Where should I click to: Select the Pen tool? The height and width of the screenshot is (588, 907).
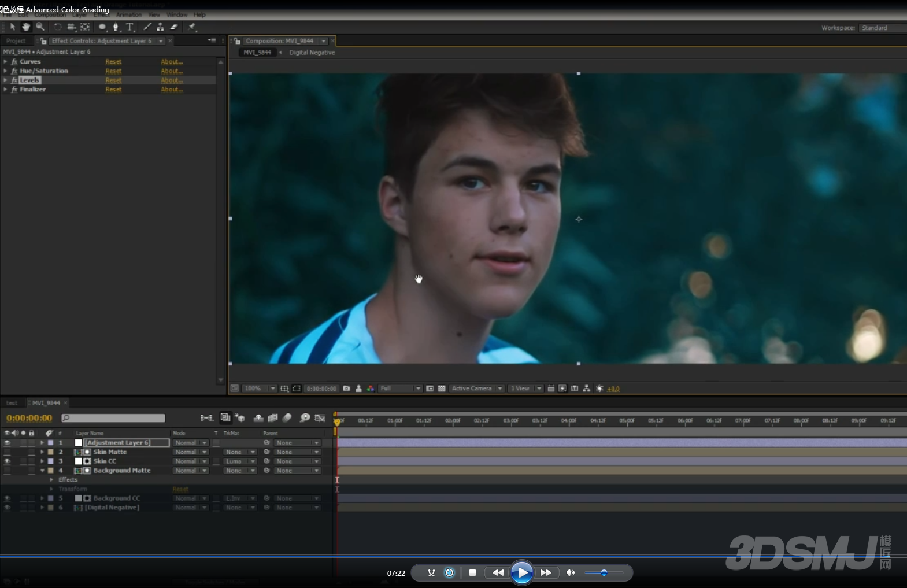[116, 27]
